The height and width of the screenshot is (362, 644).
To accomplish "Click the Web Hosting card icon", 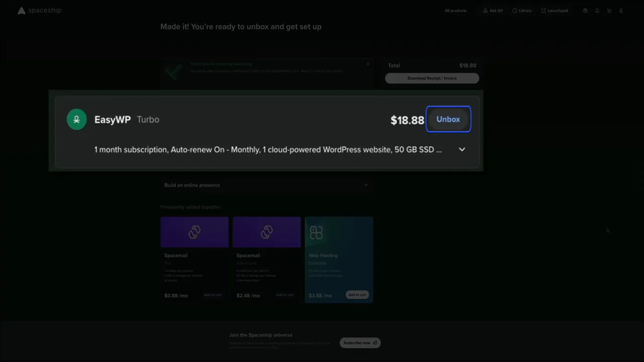I will coord(316,232).
